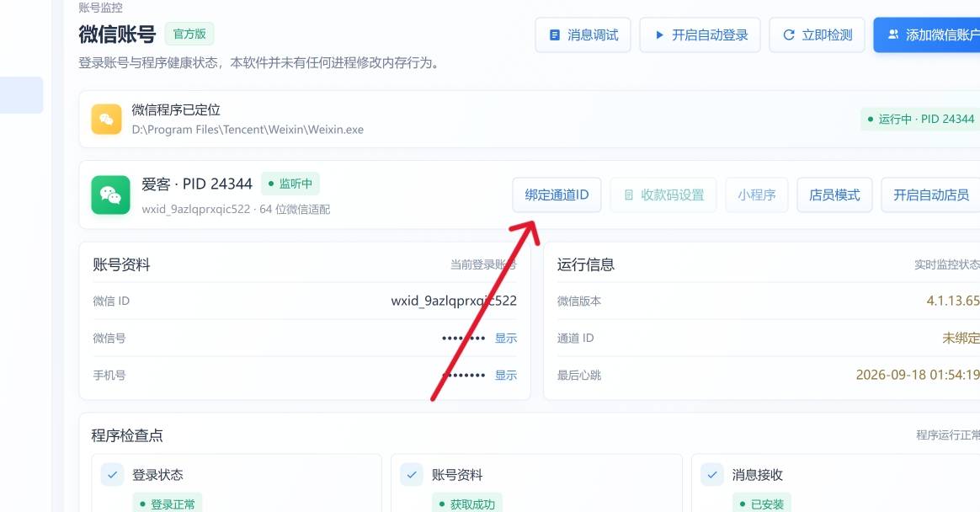
Task: Click the yellow WeChat program located icon
Action: coord(106,120)
